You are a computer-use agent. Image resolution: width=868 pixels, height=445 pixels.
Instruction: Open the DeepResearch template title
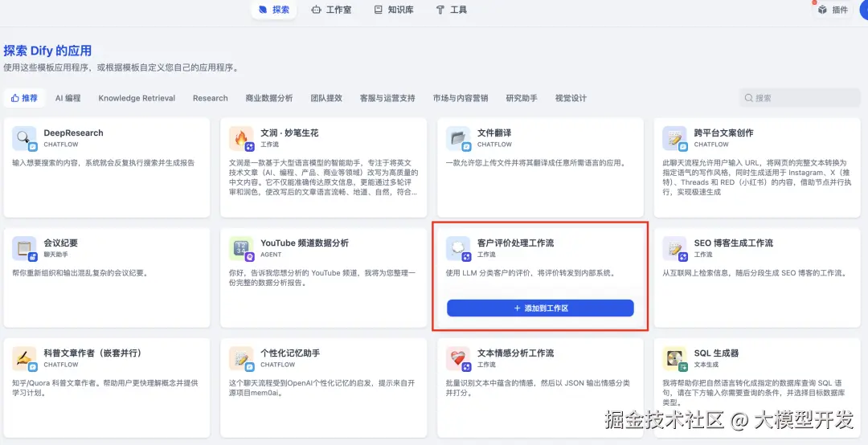click(74, 133)
